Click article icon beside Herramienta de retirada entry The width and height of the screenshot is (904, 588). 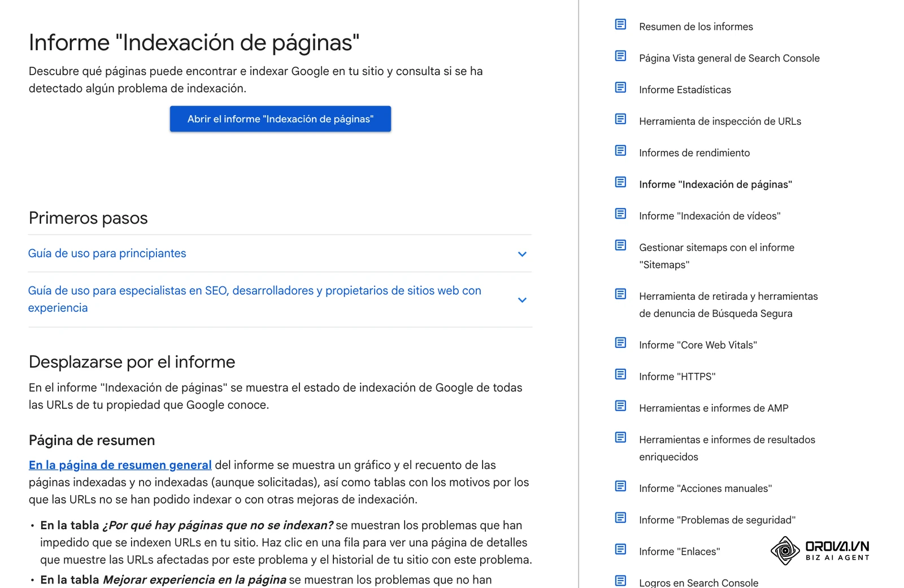[x=620, y=294]
